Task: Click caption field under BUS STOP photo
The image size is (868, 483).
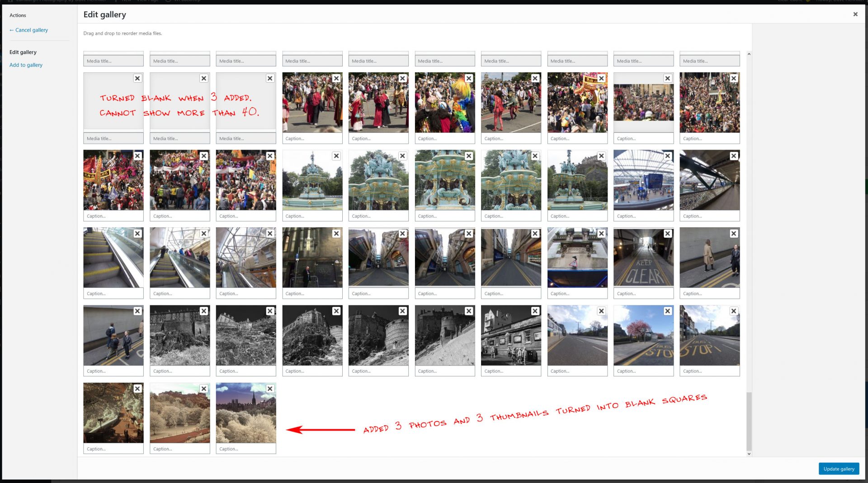Action: point(710,371)
